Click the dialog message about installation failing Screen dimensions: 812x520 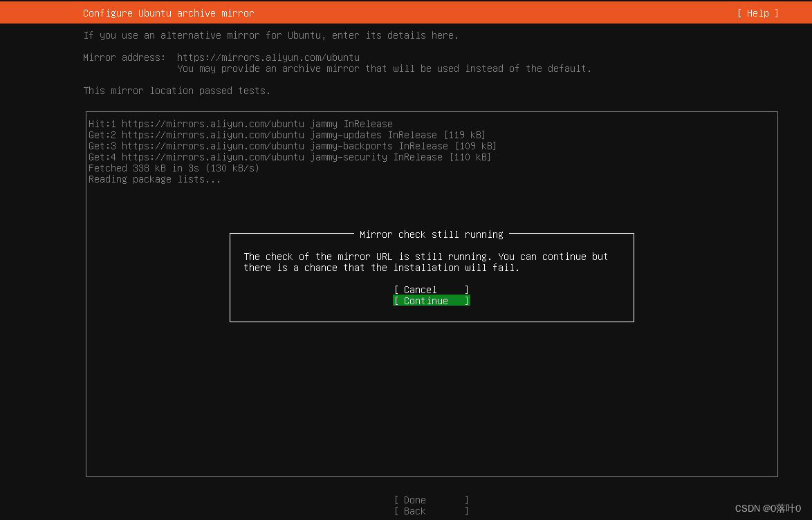tap(425, 262)
